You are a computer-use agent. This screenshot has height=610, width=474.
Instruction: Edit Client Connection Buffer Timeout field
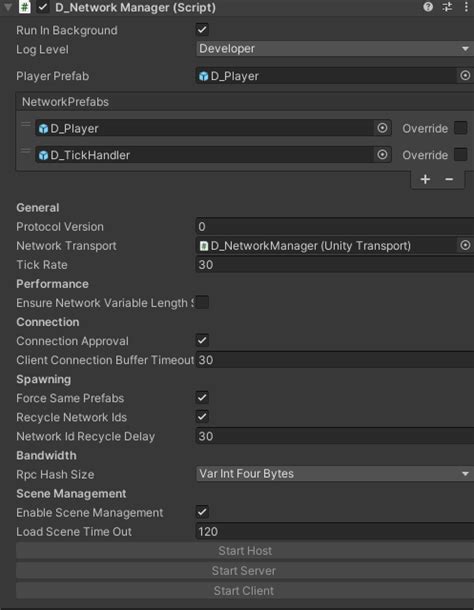coord(335,360)
